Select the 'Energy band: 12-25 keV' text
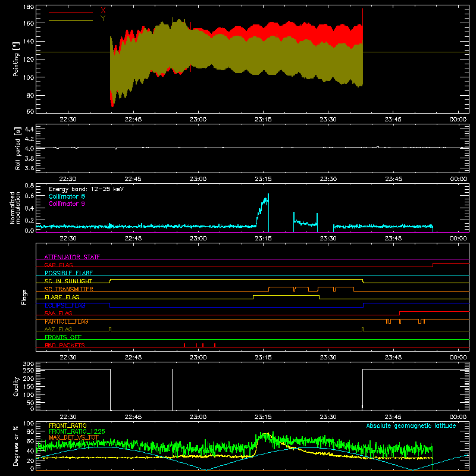 coord(86,189)
